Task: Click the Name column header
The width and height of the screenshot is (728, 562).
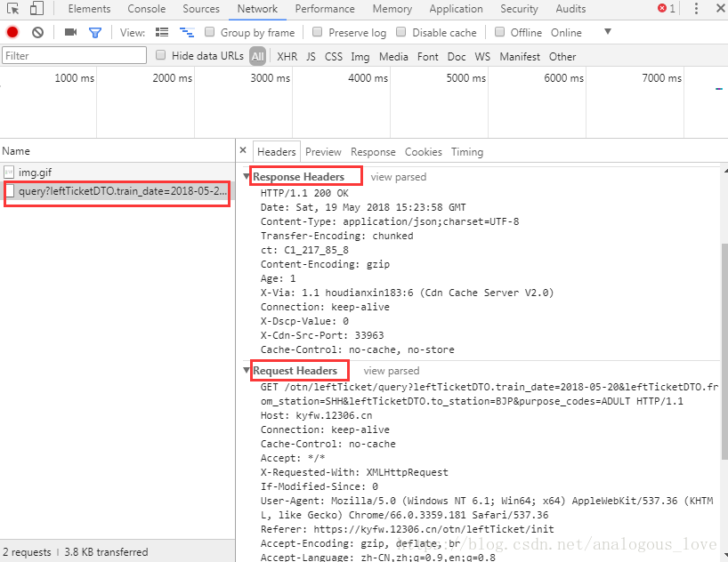Action: 117,151
